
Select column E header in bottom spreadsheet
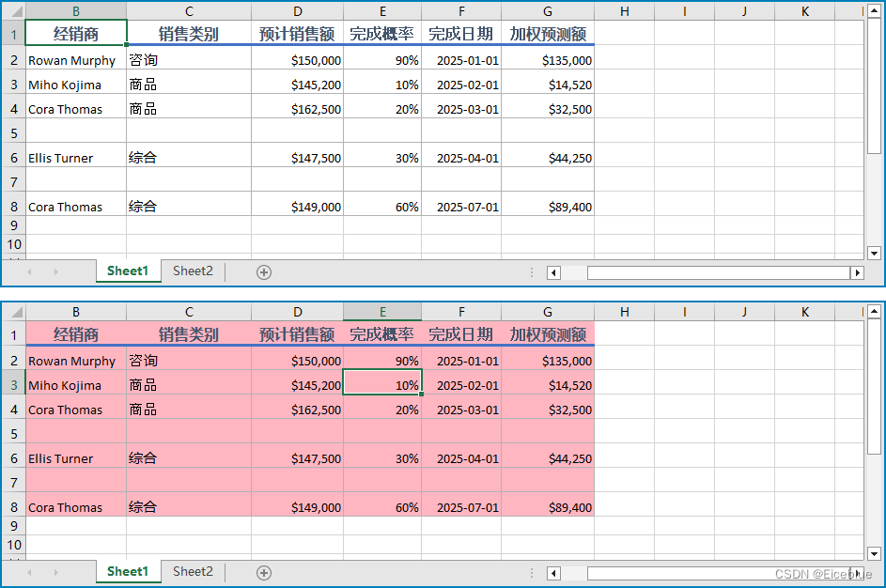click(x=382, y=312)
